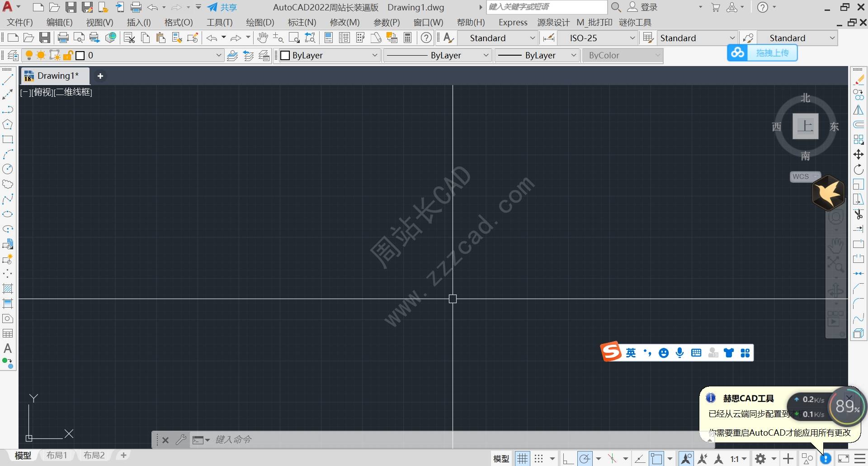Click the Move tool in modify toolbar
Image resolution: width=868 pixels, height=466 pixels.
859,155
